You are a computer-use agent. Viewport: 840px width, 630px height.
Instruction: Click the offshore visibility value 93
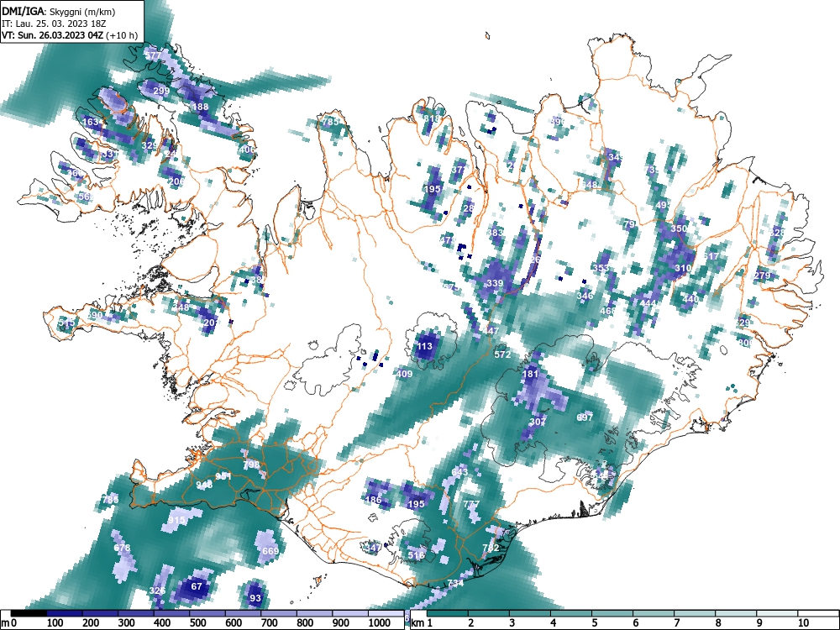[255, 598]
